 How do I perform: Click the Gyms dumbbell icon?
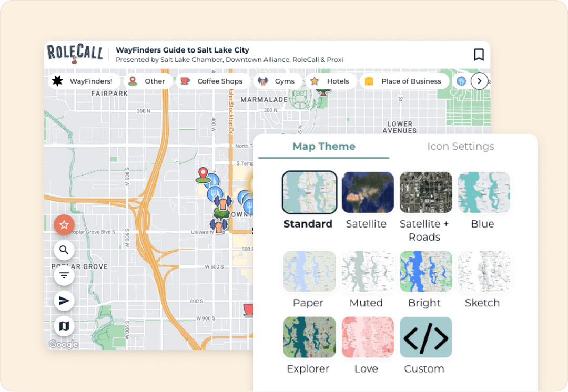[x=261, y=81]
